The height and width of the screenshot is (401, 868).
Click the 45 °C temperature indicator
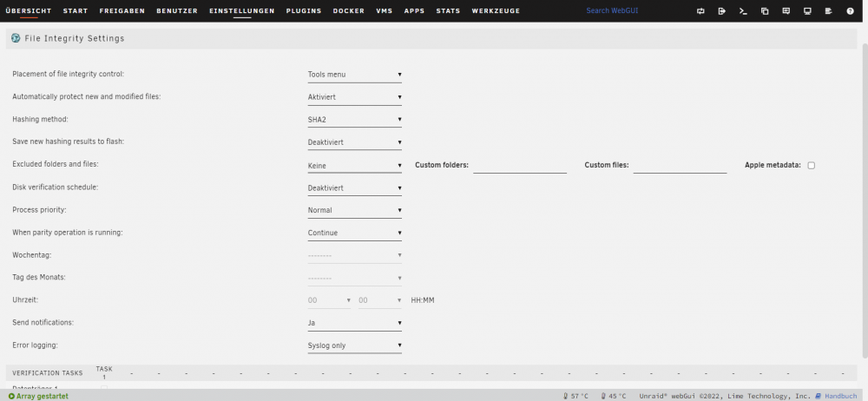[614, 396]
